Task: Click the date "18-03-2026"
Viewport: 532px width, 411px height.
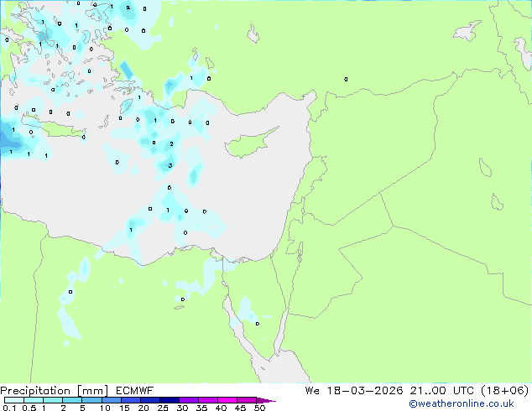Action: point(365,391)
